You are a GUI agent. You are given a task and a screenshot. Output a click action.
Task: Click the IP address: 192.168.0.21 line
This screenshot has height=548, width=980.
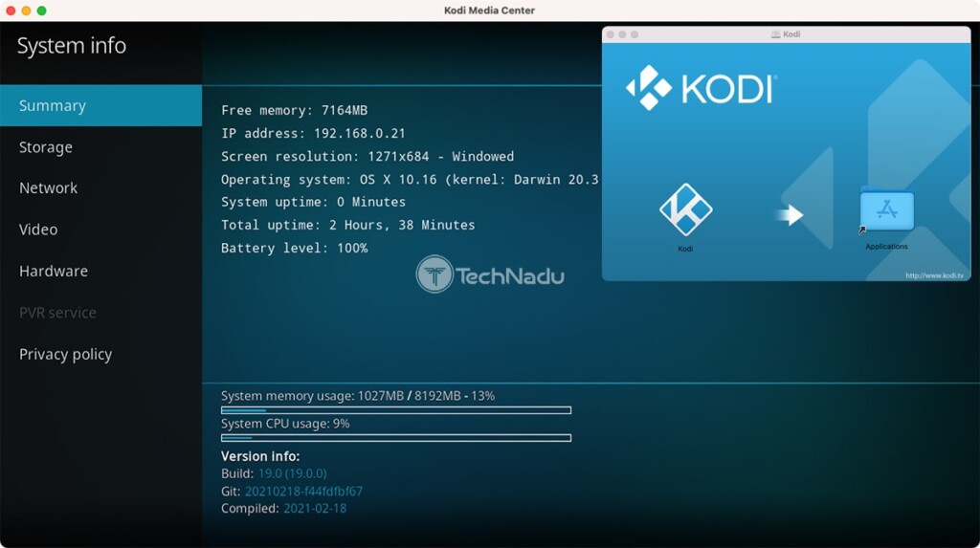[313, 133]
